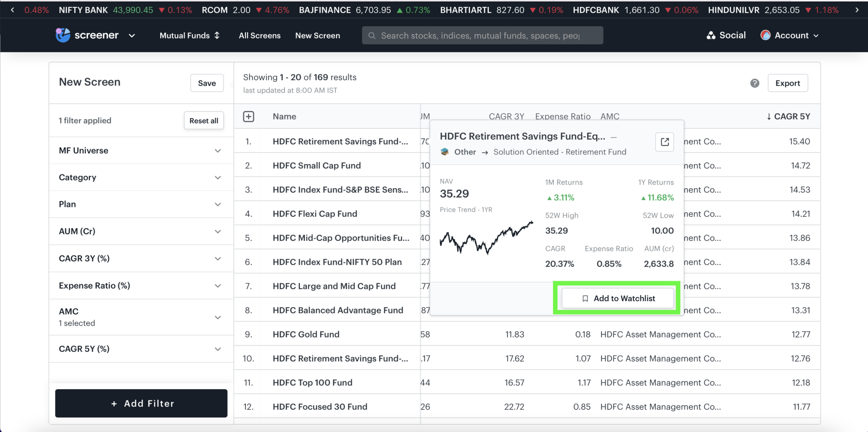Open Social via the people icon
This screenshot has width=868, height=432.
(x=712, y=35)
